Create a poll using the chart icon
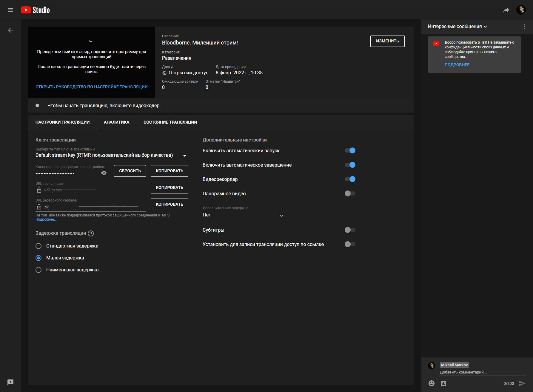The image size is (533, 392). tap(443, 383)
